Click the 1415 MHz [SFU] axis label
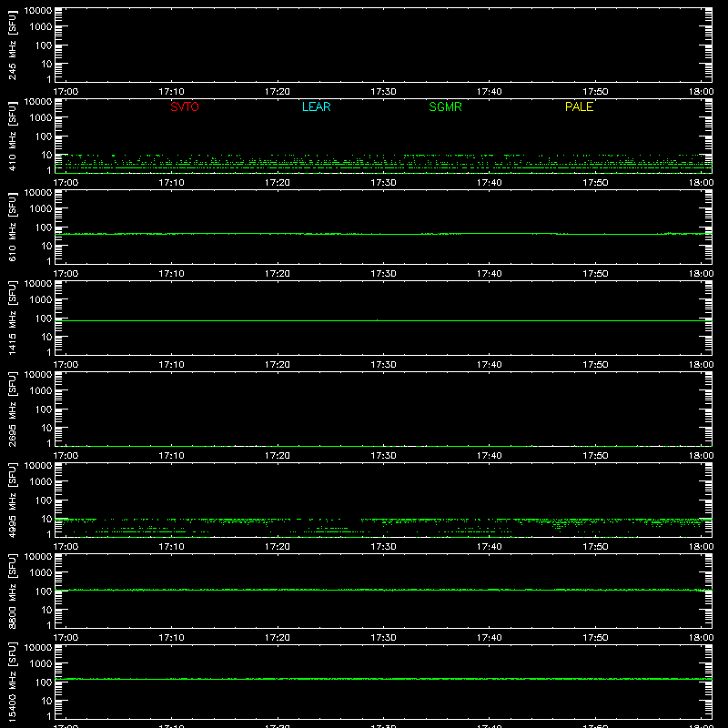Screen dimensions: 728x728 [x=13, y=318]
